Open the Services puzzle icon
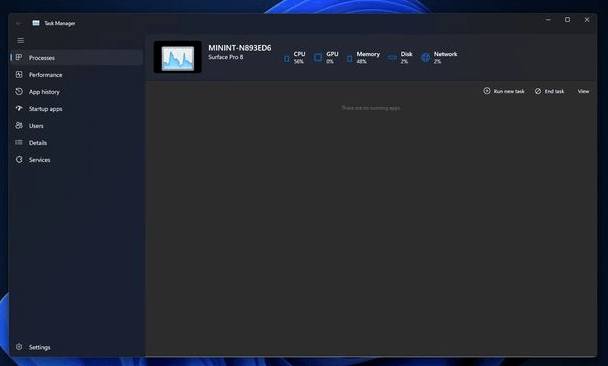The image size is (608, 366). tap(19, 159)
